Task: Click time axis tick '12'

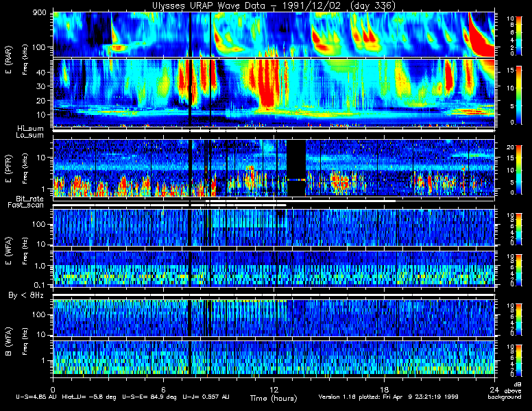Action: (x=274, y=389)
